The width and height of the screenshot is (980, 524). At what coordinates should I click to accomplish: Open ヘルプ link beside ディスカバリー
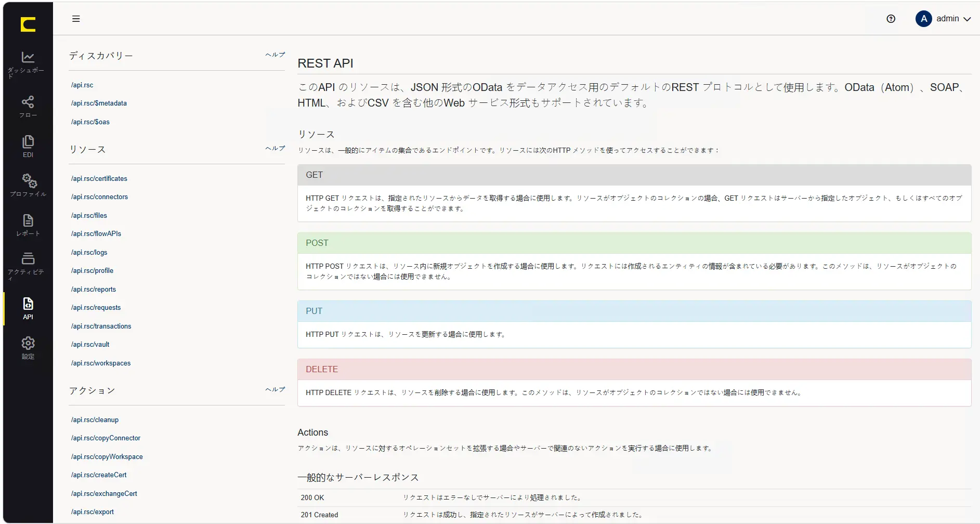coord(275,55)
